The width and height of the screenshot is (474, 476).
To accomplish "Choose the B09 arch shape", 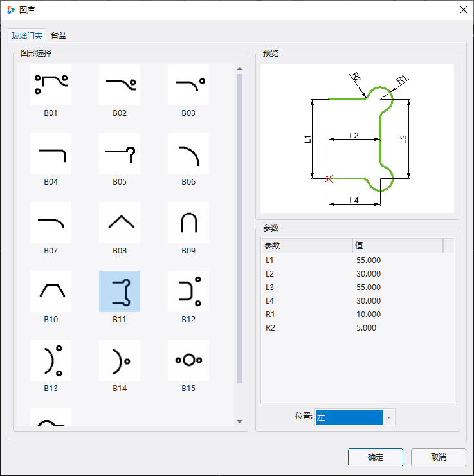I will 188,223.
